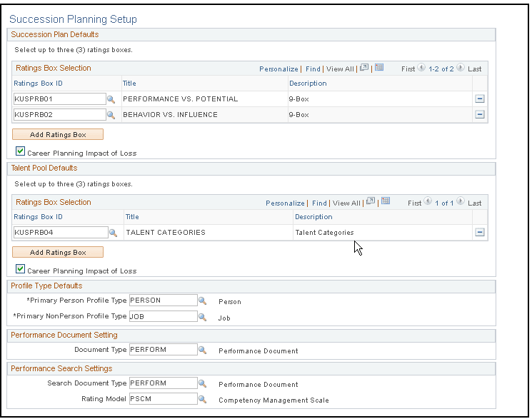Delete the PERFORMANCE VS. POTENTIAL row
This screenshot has width=532, height=419.
[479, 99]
